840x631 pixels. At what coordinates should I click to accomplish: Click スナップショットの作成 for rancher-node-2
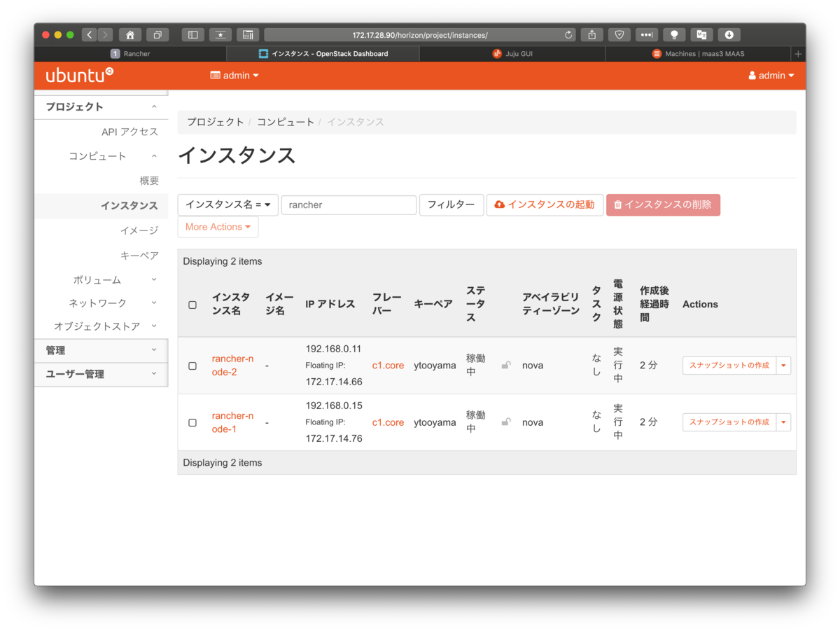[x=729, y=365]
